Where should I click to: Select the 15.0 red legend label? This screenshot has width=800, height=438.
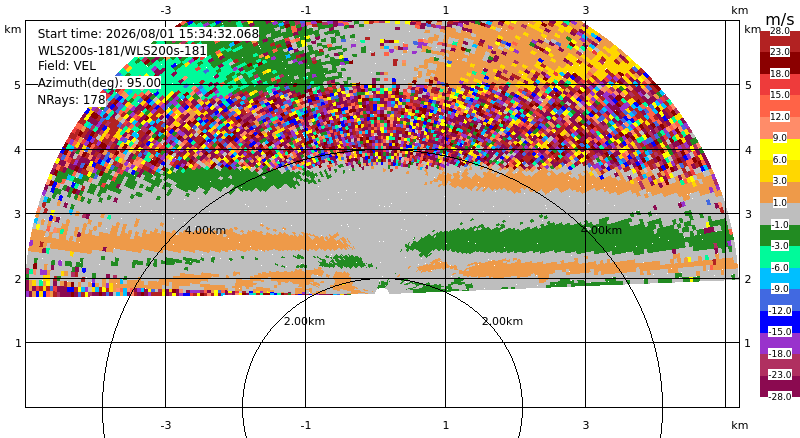[780, 94]
